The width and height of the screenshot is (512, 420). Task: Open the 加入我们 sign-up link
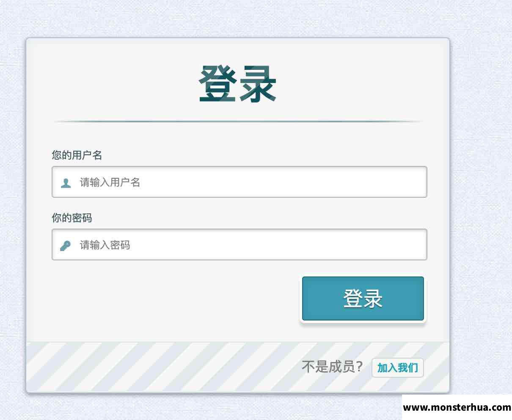coord(397,367)
